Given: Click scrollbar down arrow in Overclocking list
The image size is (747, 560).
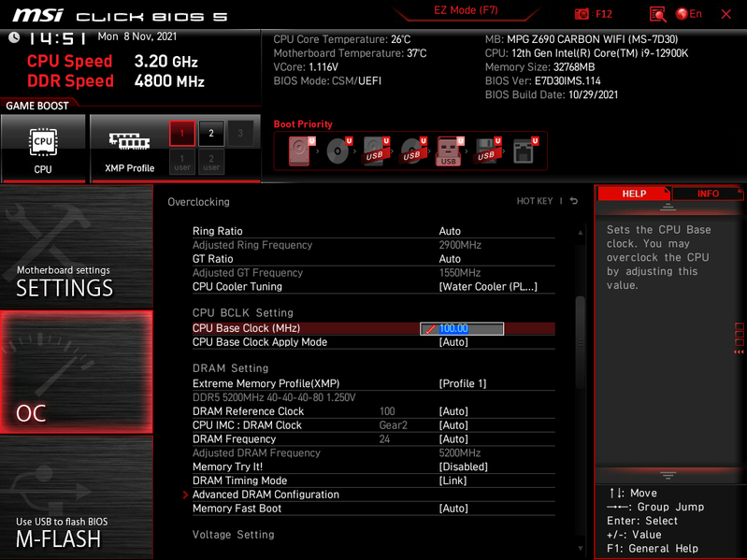Looking at the screenshot, I should coord(581,548).
